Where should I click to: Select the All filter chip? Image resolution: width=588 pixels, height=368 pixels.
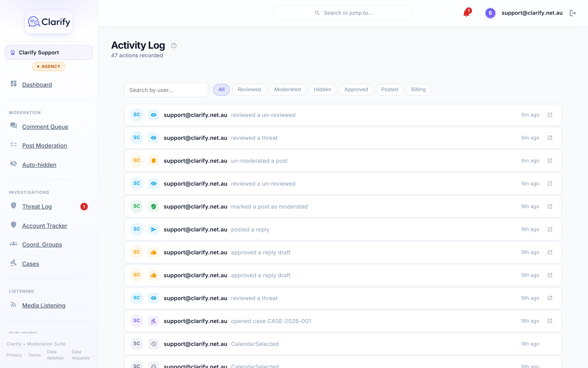221,90
